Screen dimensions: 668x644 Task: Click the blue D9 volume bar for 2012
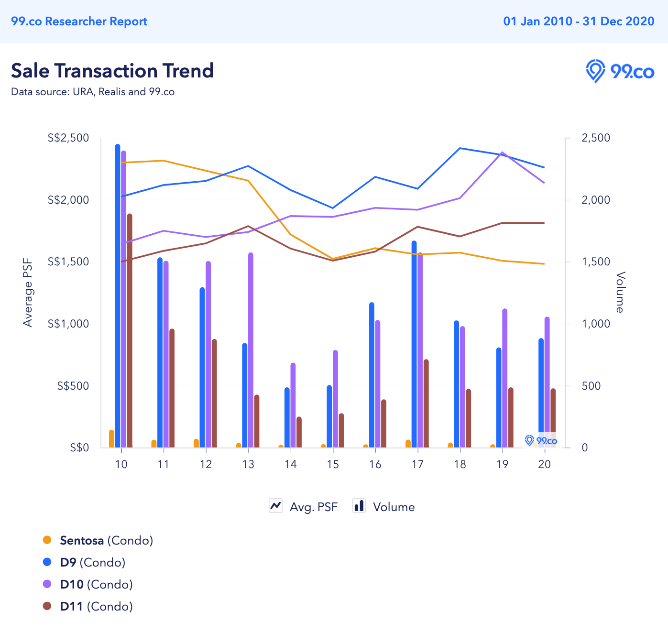point(202,368)
